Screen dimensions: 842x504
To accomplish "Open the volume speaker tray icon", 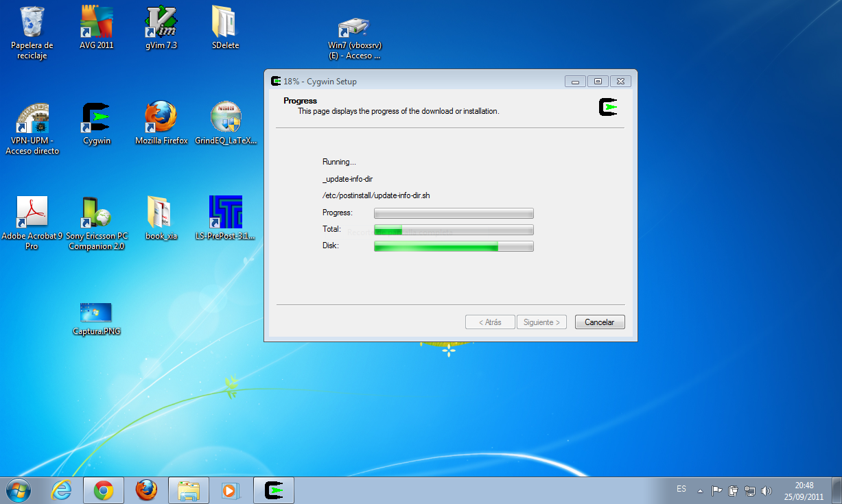I will point(767,490).
